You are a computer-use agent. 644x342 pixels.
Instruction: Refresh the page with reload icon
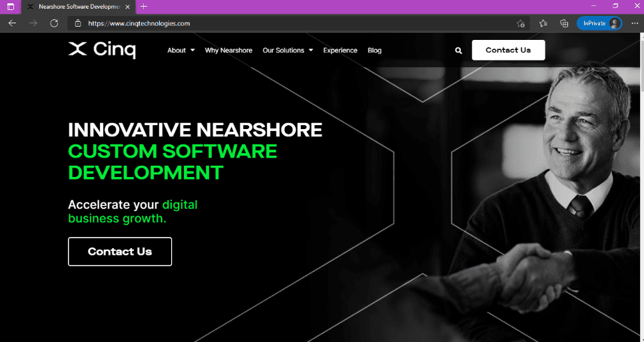pyautogui.click(x=54, y=23)
